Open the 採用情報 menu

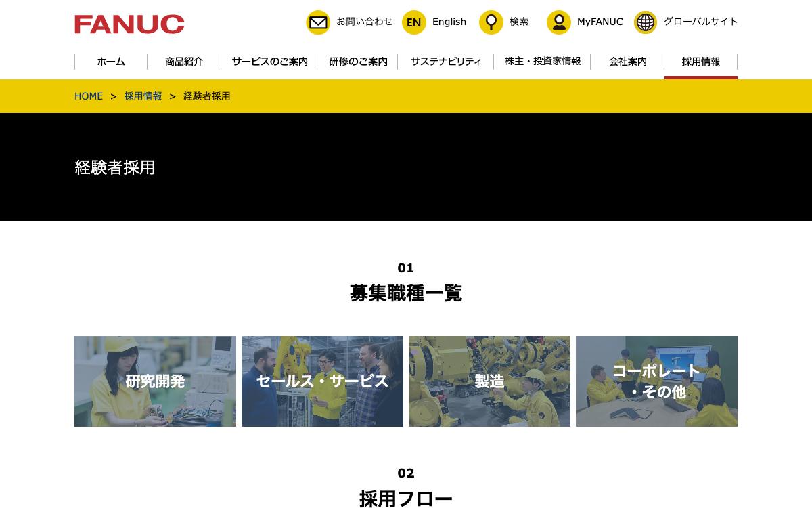click(x=701, y=62)
